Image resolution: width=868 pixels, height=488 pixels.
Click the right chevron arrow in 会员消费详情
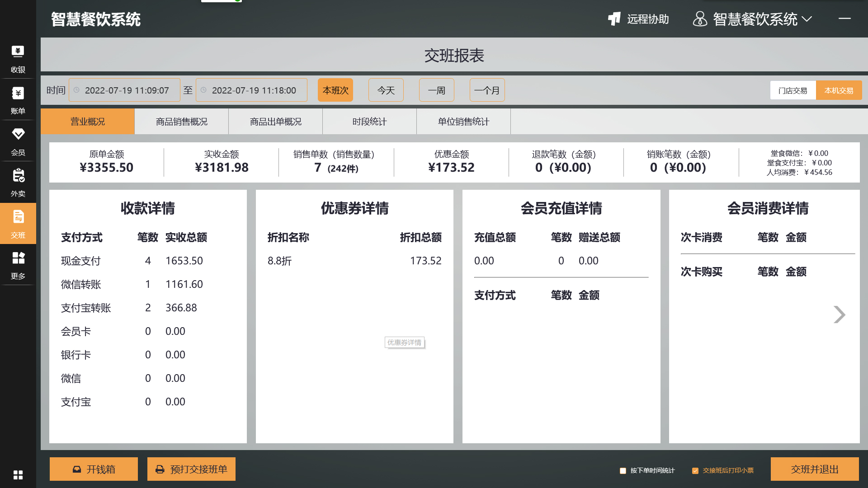click(x=839, y=314)
